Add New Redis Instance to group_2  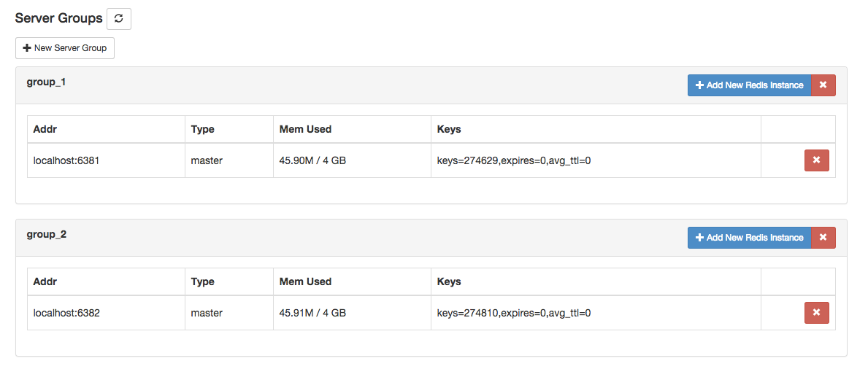[750, 237]
